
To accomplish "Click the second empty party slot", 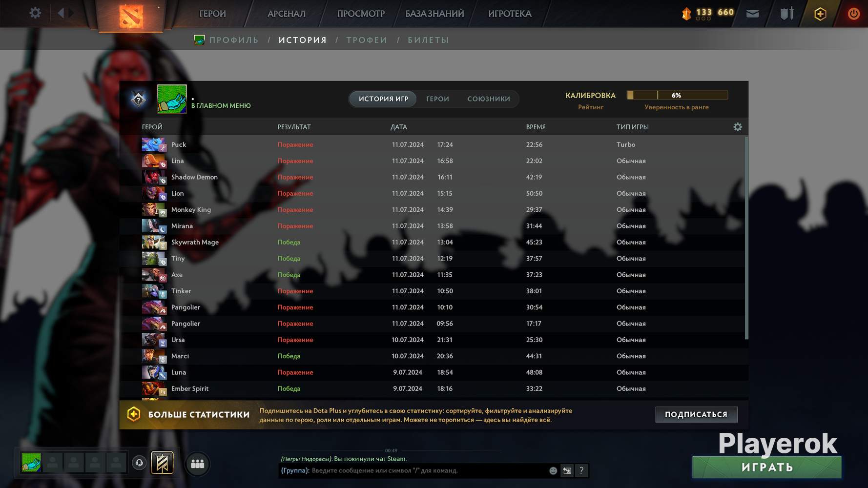I will 74,463.
